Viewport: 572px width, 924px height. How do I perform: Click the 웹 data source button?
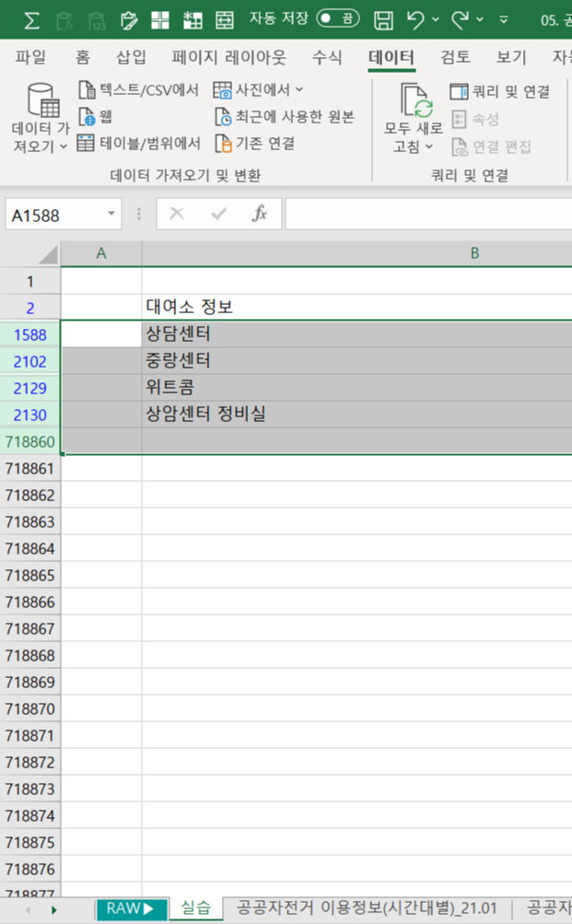pos(96,116)
